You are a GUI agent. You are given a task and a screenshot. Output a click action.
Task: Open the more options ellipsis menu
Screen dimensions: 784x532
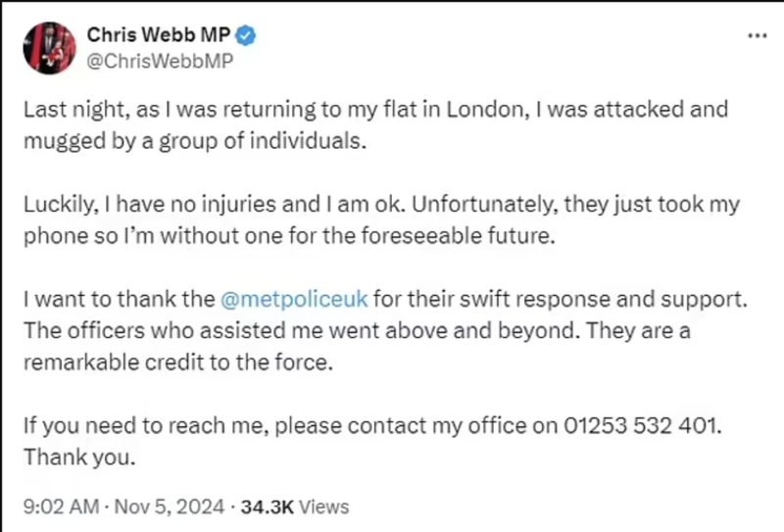757,35
